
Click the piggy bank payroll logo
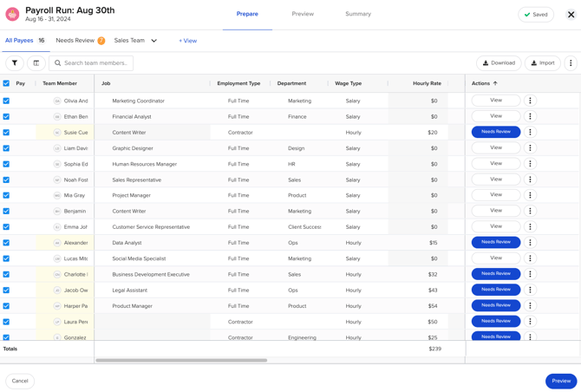pyautogui.click(x=13, y=15)
